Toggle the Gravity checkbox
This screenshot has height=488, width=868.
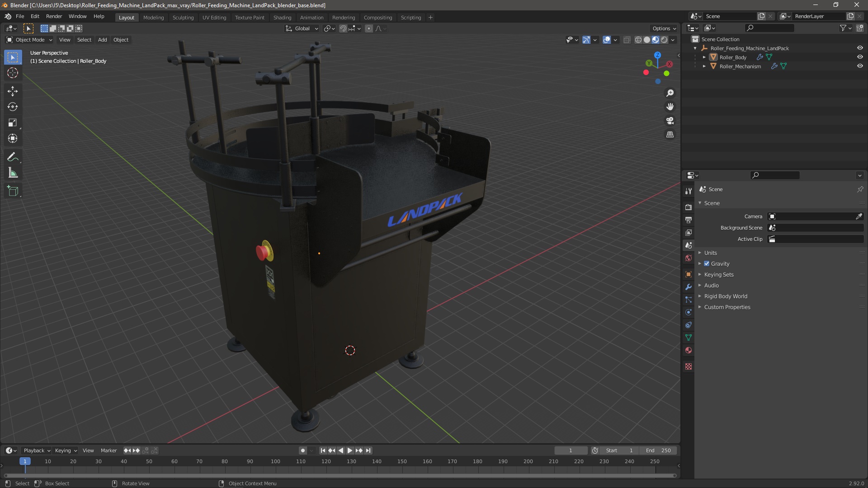coord(707,264)
